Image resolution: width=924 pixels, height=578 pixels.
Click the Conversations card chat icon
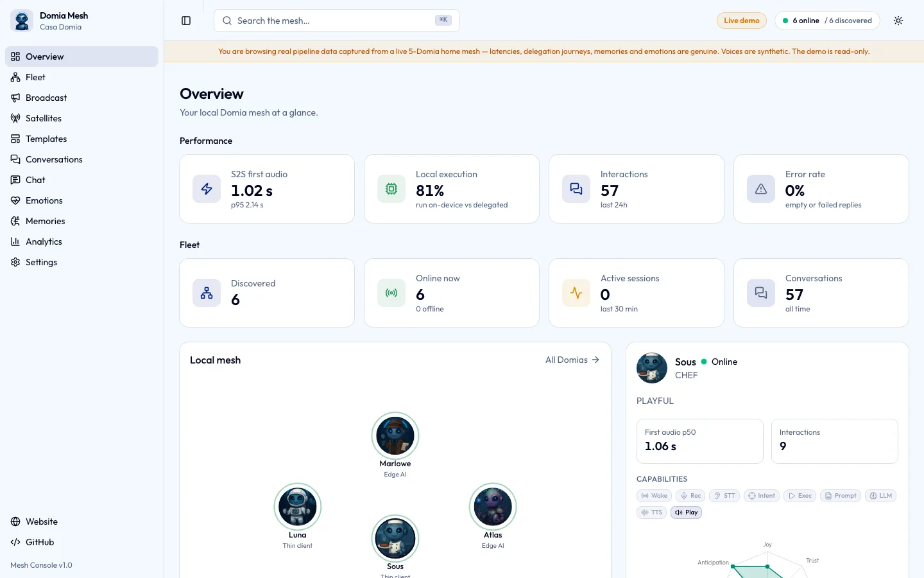click(x=761, y=293)
